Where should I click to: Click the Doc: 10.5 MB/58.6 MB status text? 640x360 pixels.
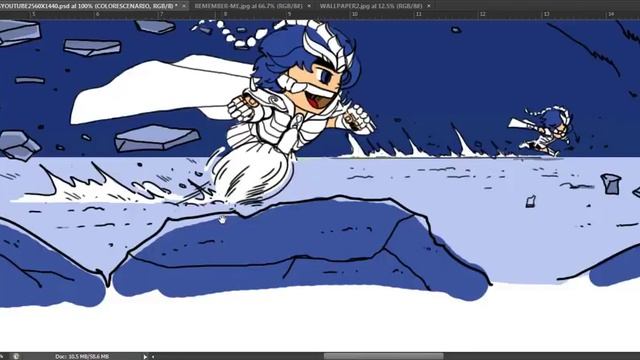tap(82, 356)
